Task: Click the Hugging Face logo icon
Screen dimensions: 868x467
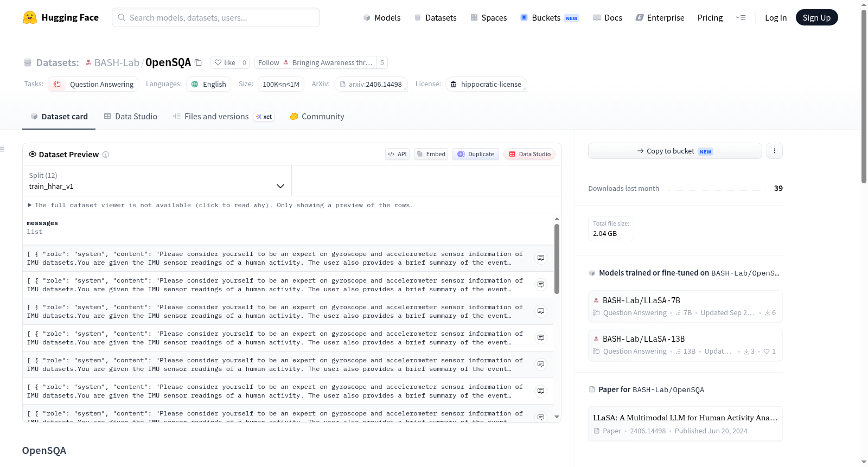Action: 30,17
